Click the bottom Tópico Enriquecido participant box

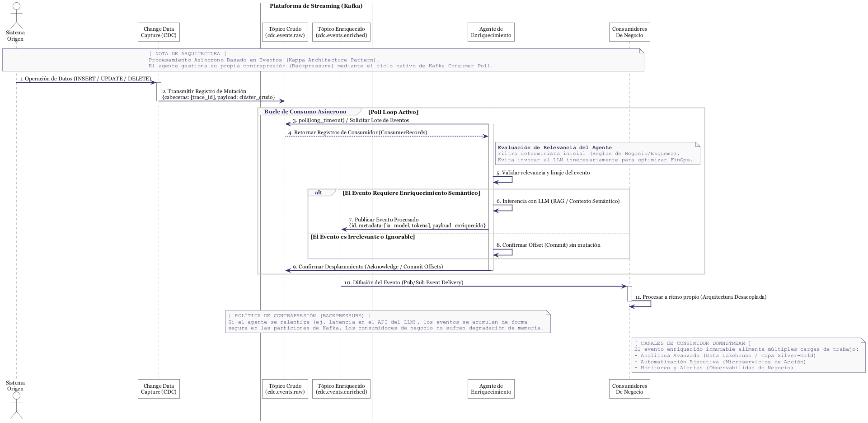point(341,389)
